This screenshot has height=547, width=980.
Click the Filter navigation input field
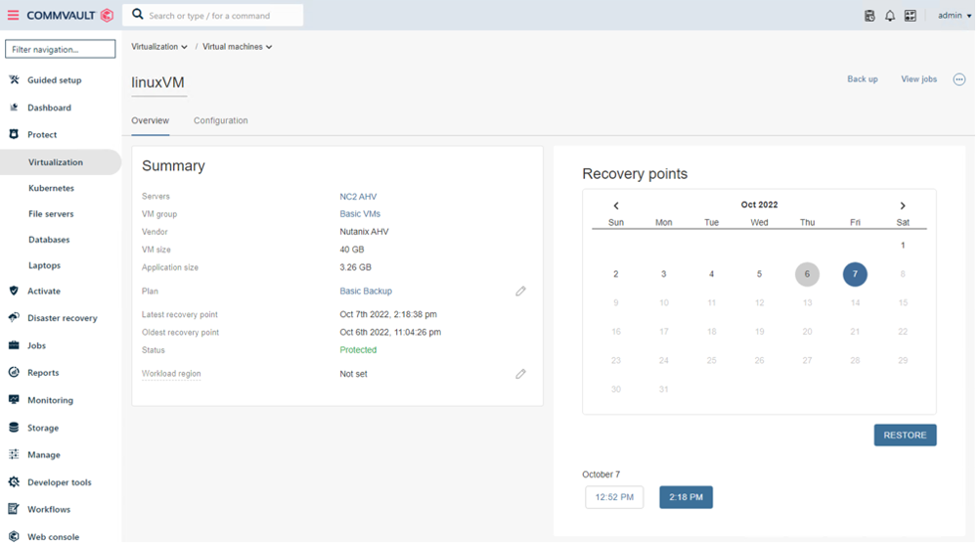(60, 49)
